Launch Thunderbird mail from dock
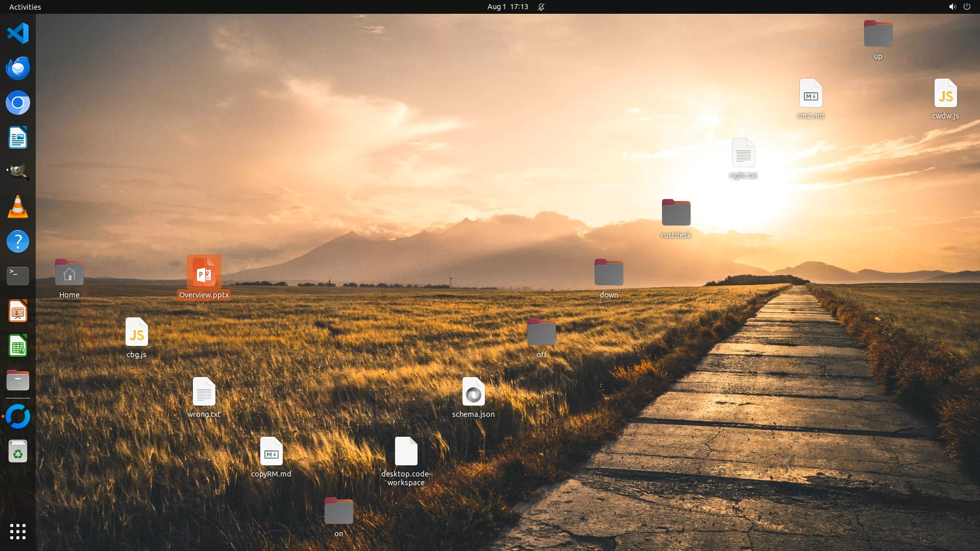 (x=18, y=68)
